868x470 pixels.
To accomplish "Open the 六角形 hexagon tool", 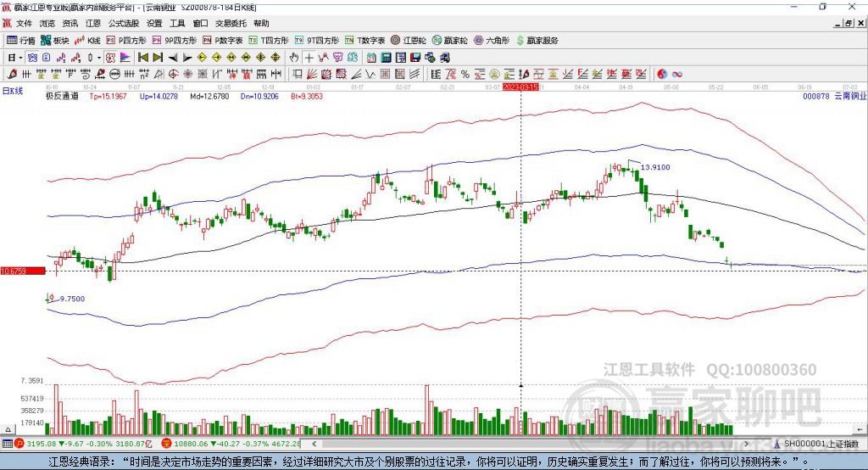I will tap(492, 41).
